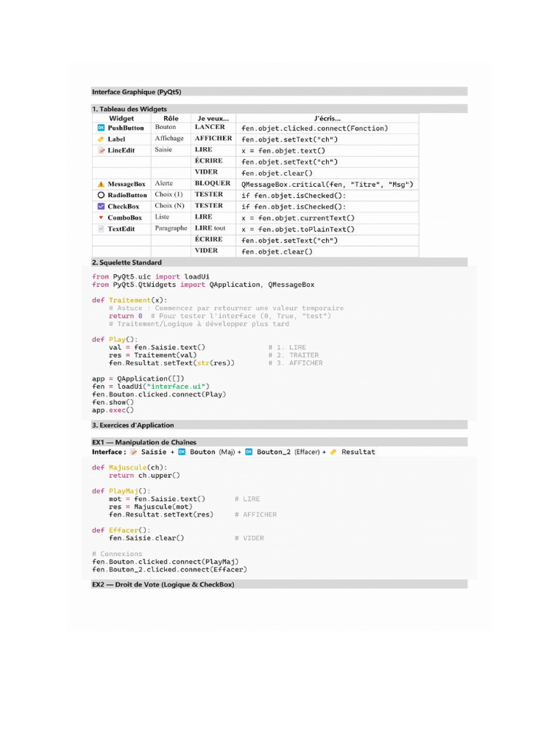Click the 'Rôle' column header
Image resolution: width=560 pixels, height=747 pixels.
[171, 118]
